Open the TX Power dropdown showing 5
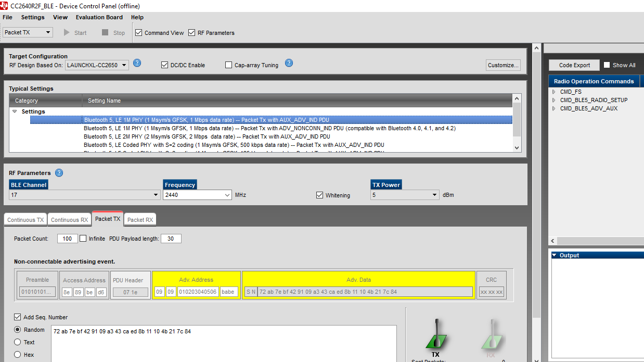Viewport: 644px width, 362px height. pos(405,195)
